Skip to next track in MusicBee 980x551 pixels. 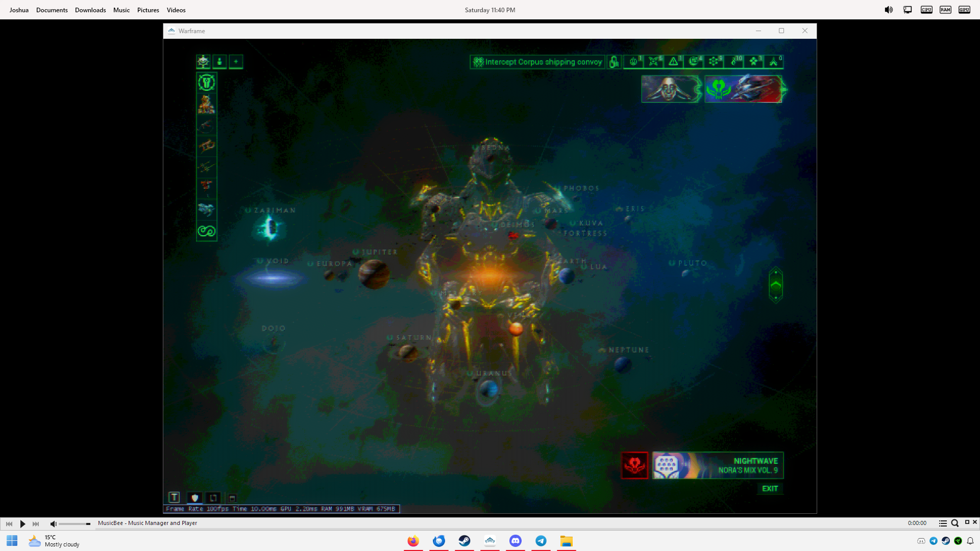pyautogui.click(x=36, y=524)
